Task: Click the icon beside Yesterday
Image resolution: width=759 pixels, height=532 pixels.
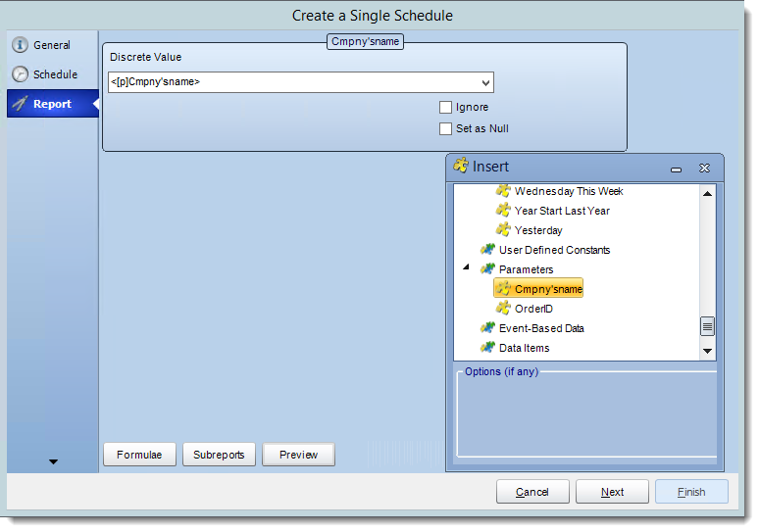Action: [503, 229]
